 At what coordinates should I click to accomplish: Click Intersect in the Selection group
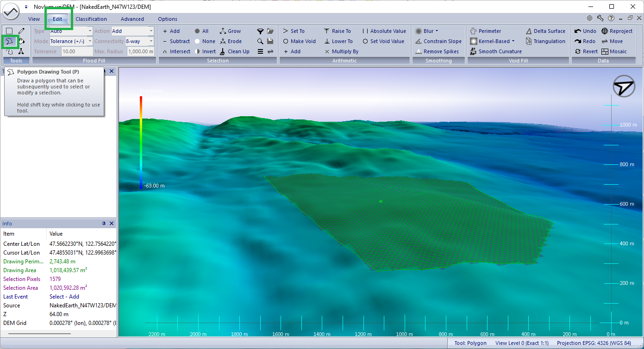[176, 51]
